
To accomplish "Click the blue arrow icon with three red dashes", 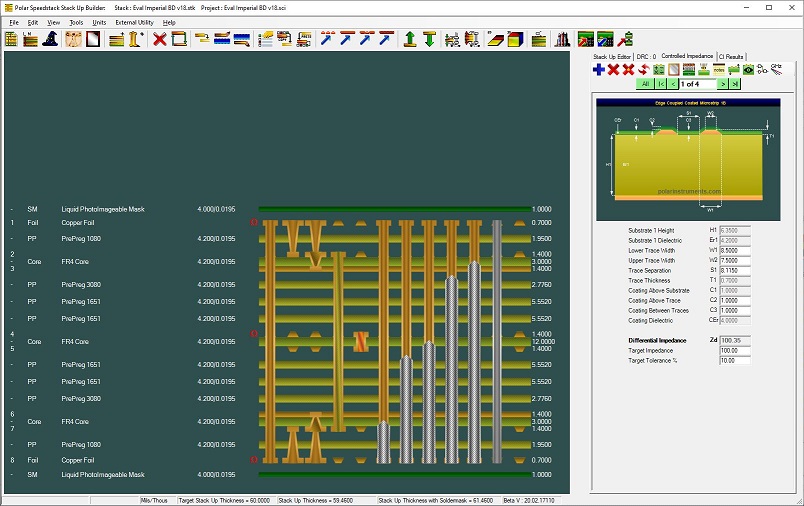I will tap(326, 39).
